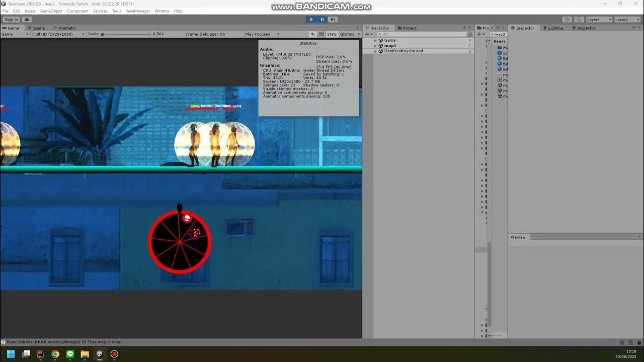
Task: Click the Step frame button
Action: tap(333, 19)
